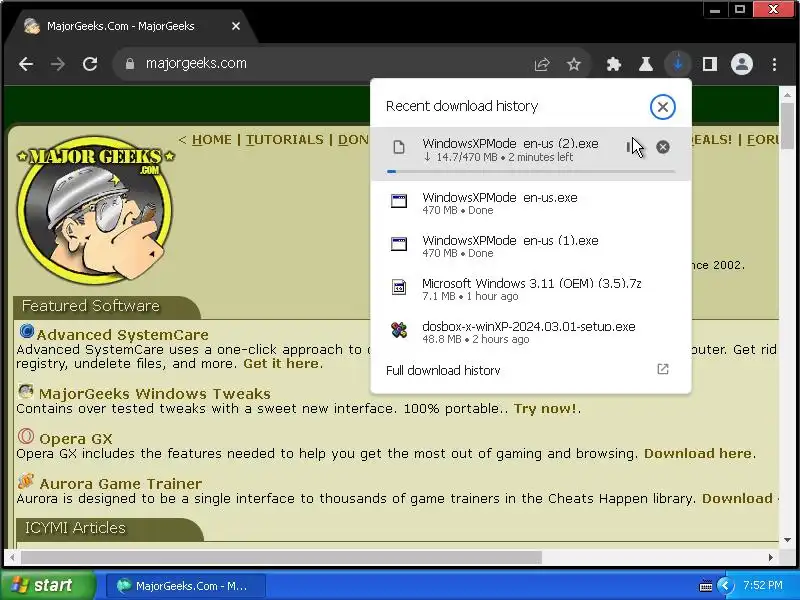Open Advanced SystemCare link

122,335
